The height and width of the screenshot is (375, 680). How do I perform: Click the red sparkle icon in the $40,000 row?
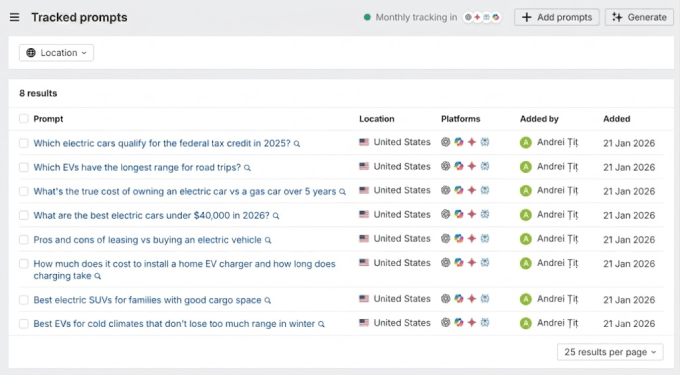point(472,214)
